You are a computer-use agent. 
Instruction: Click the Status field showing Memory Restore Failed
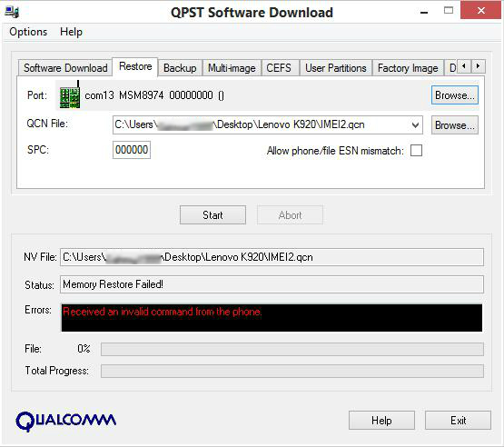[x=272, y=284]
